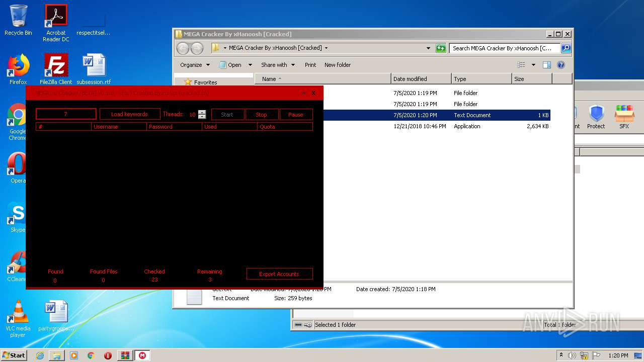Image resolution: width=644 pixels, height=362 pixels.
Task: Click the volume speaker tray icon
Action: pos(572,355)
